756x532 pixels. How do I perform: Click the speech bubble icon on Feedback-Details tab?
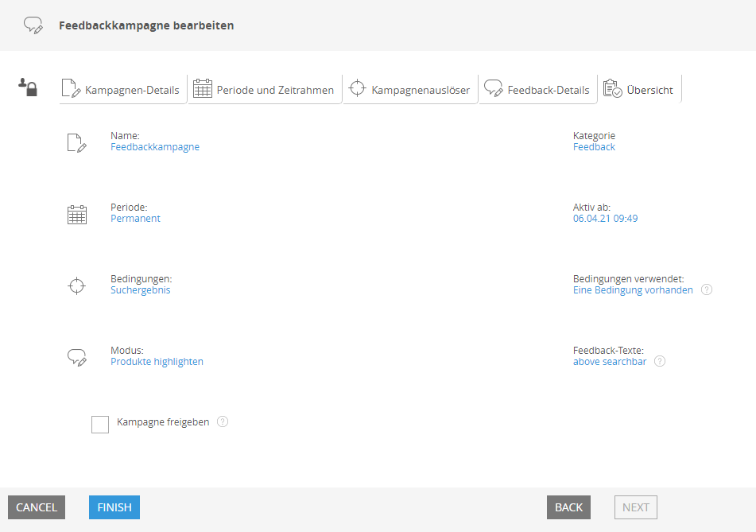[x=493, y=88]
